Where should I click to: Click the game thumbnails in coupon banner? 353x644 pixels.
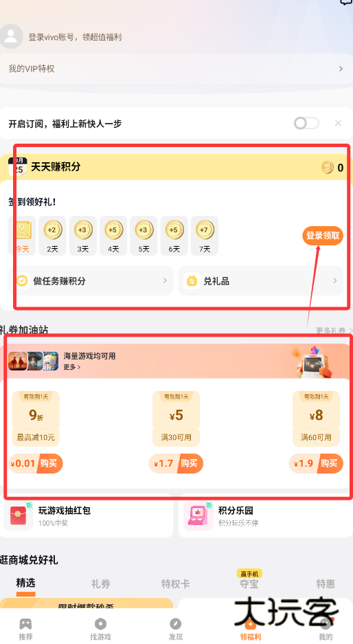coord(34,361)
